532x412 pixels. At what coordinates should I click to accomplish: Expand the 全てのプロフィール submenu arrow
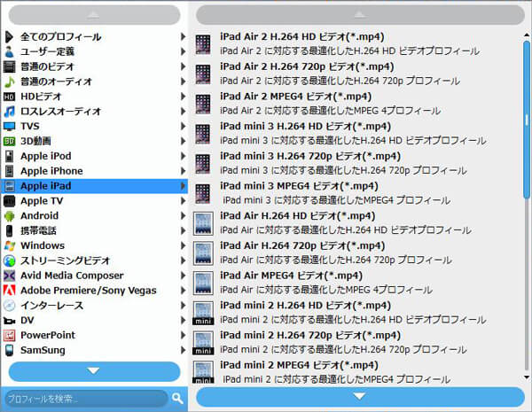(x=183, y=36)
